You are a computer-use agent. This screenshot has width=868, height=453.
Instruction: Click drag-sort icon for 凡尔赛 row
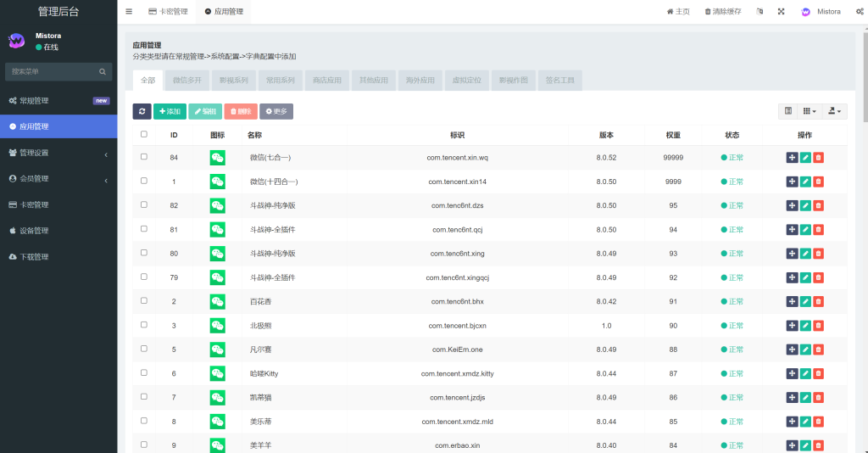tap(793, 350)
